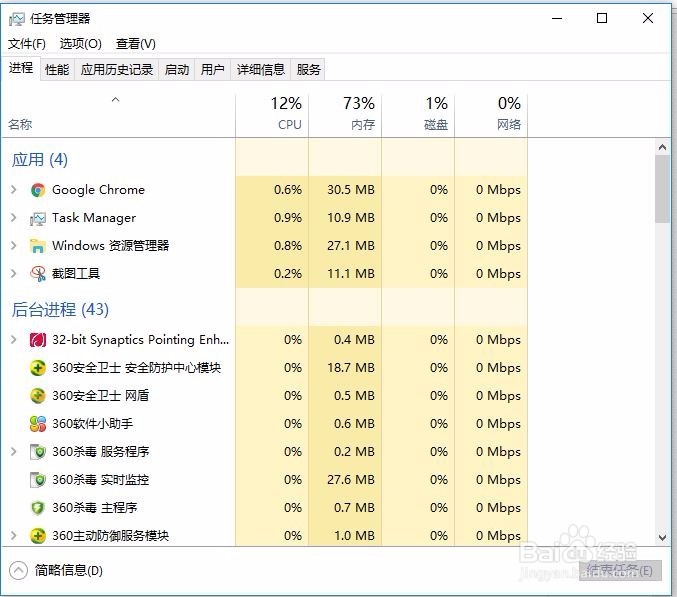Expand the Google Chrome process group
677x597 pixels.
13,190
